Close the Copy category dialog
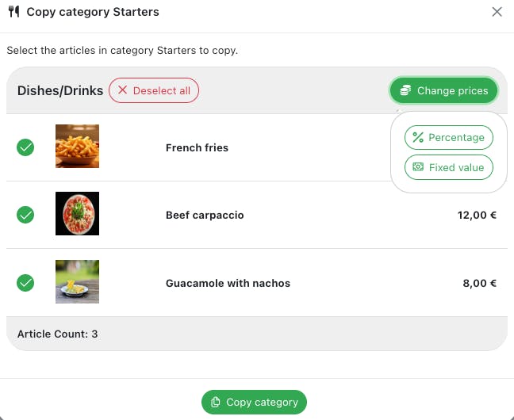This screenshot has height=420, width=514. (497, 12)
